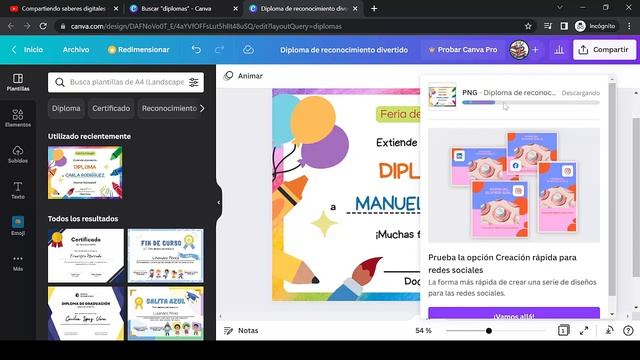Open the Emoji app in sidebar
Viewport: 640px width, 360px height.
pyautogui.click(x=18, y=226)
